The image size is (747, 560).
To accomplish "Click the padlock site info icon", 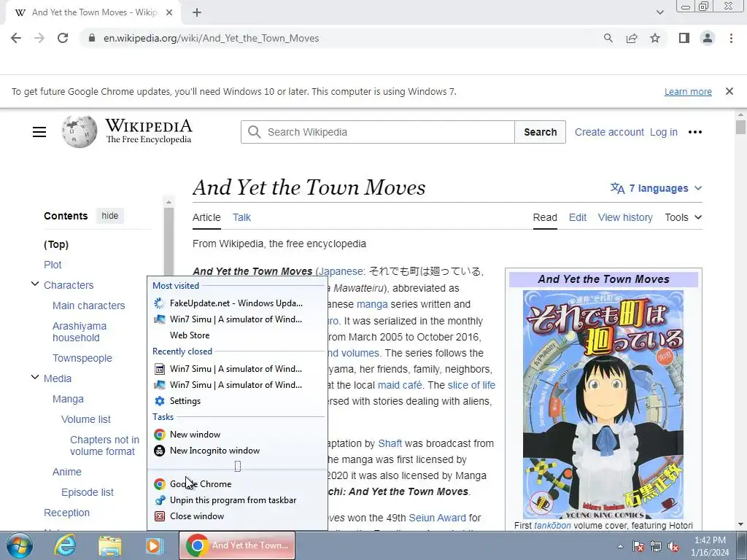I will [92, 38].
